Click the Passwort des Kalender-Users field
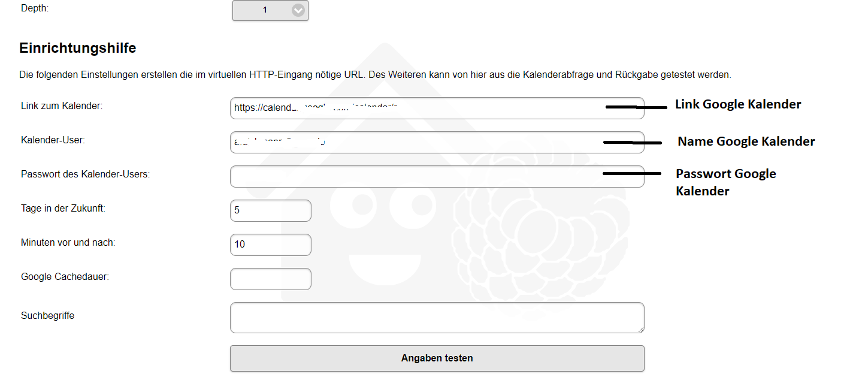The image size is (868, 383). (x=437, y=176)
